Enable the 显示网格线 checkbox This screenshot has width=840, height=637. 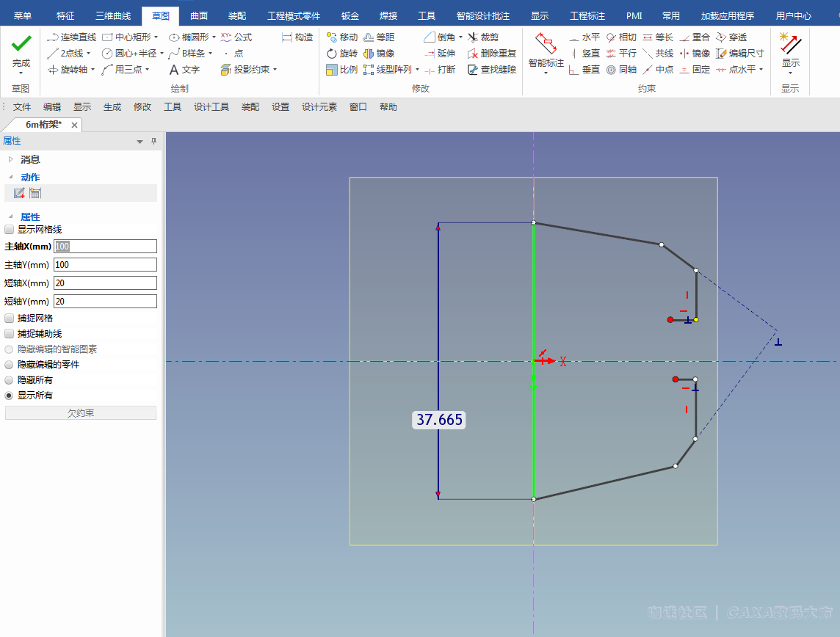coord(10,230)
